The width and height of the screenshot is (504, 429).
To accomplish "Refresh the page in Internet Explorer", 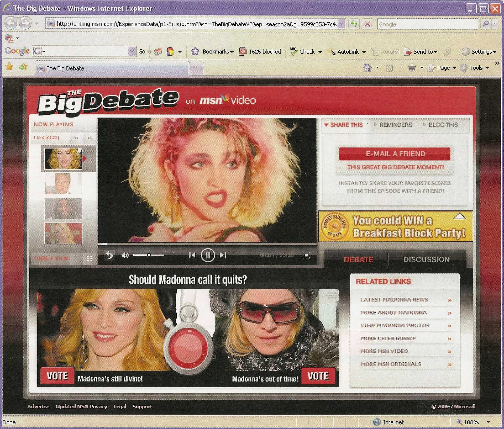I will point(354,24).
